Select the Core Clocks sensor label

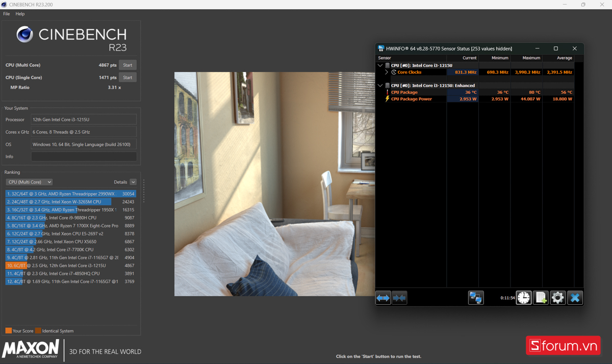pyautogui.click(x=410, y=72)
